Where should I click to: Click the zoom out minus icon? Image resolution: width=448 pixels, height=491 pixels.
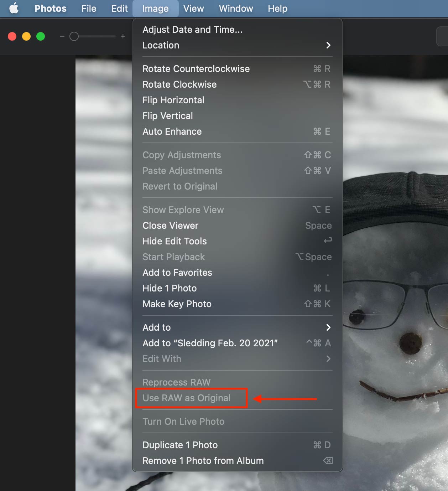click(x=62, y=36)
